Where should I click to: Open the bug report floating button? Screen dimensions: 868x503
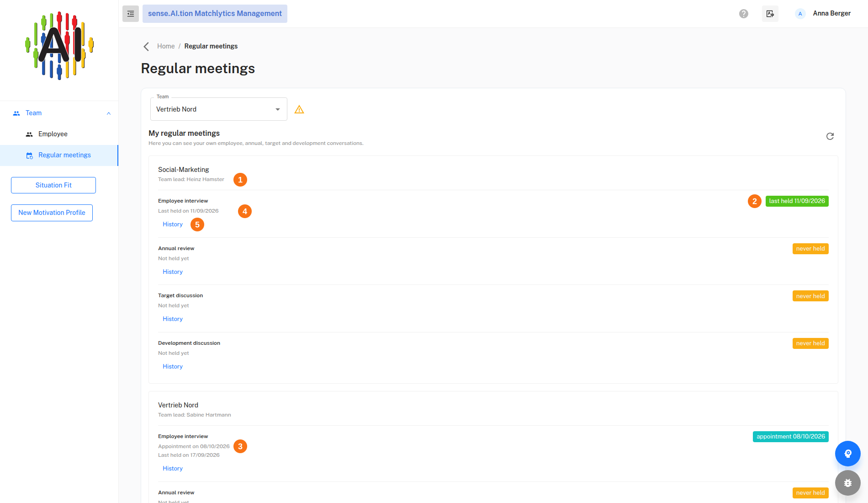pyautogui.click(x=848, y=483)
